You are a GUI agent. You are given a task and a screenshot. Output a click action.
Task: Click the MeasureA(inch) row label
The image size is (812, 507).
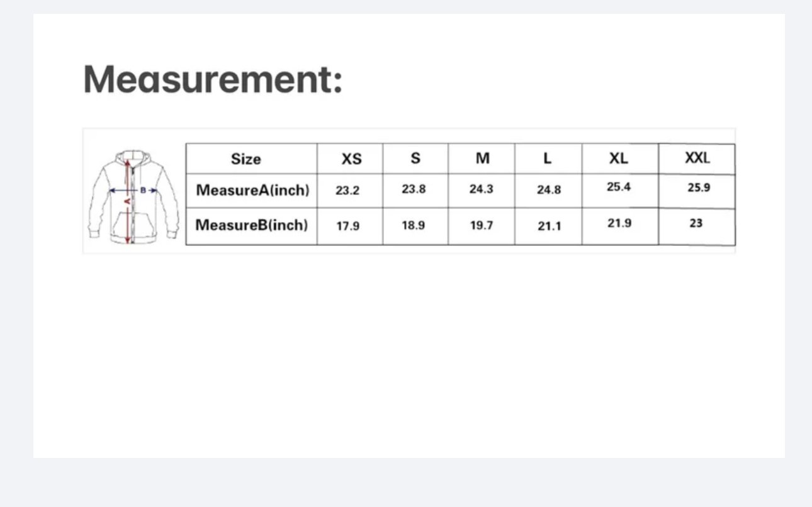[x=252, y=190]
